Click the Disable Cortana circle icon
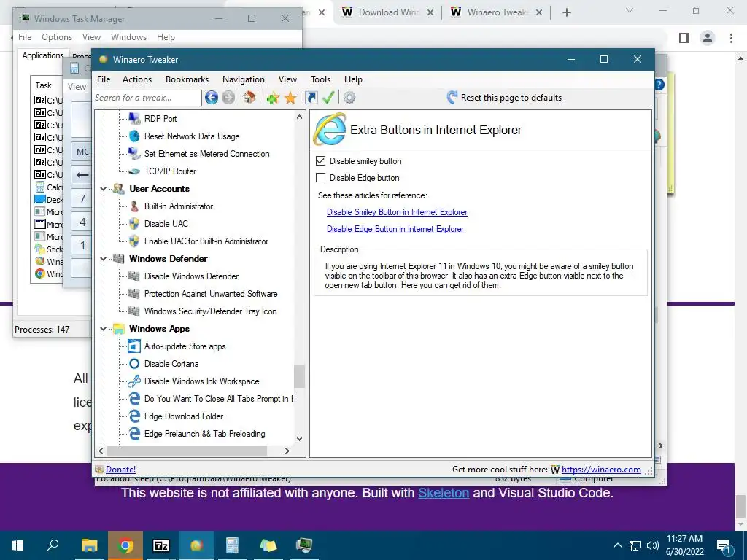This screenshot has height=560, width=747. (x=134, y=364)
